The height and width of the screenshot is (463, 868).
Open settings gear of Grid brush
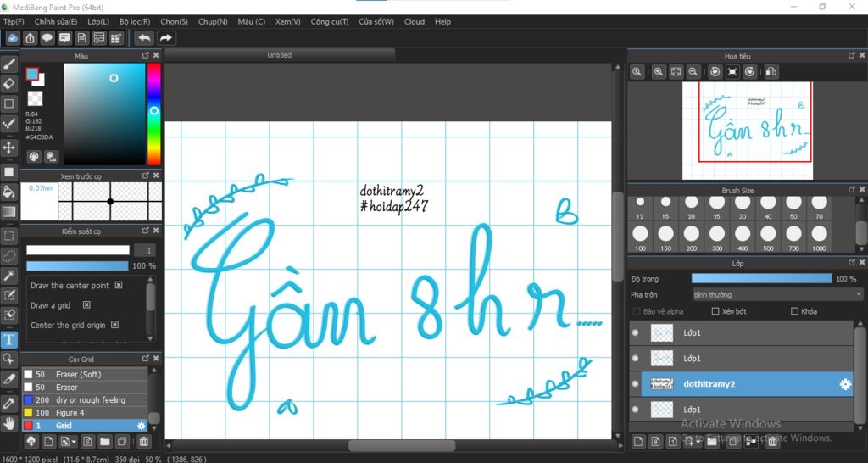142,426
